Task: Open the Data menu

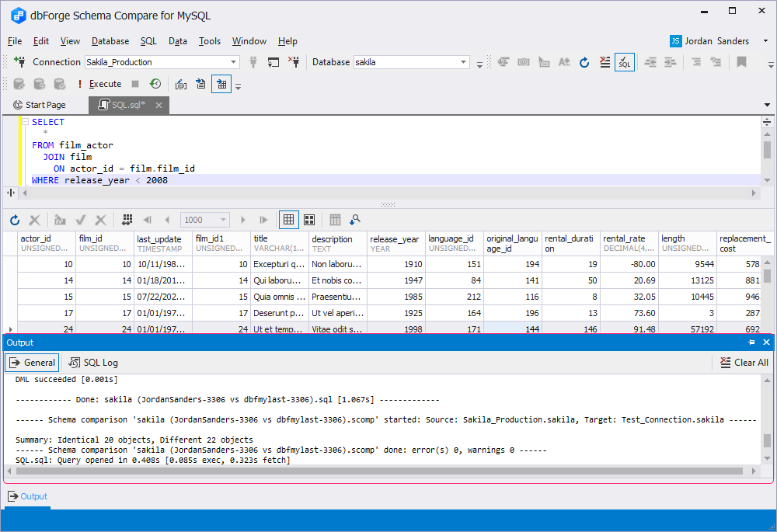Action: point(178,41)
